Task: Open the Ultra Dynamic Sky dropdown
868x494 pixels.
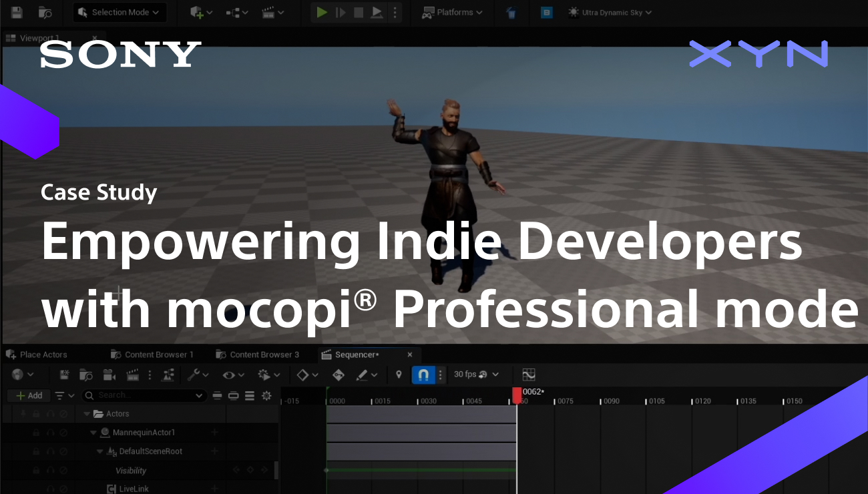Action: click(610, 12)
